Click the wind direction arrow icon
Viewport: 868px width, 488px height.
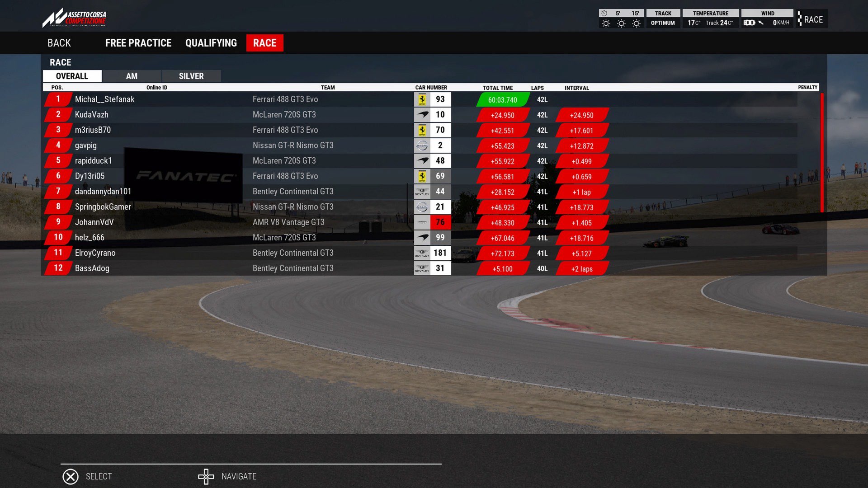pos(761,23)
